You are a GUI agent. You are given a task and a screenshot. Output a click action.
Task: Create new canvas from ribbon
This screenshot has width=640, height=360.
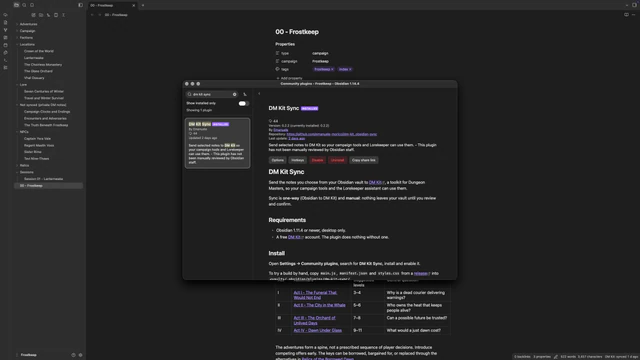pos(5,38)
